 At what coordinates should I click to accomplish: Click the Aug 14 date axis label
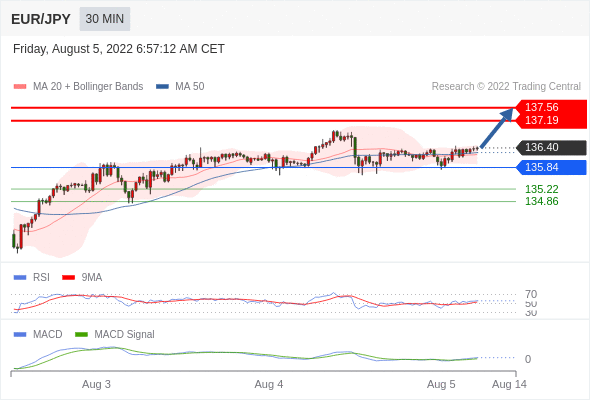(x=509, y=384)
